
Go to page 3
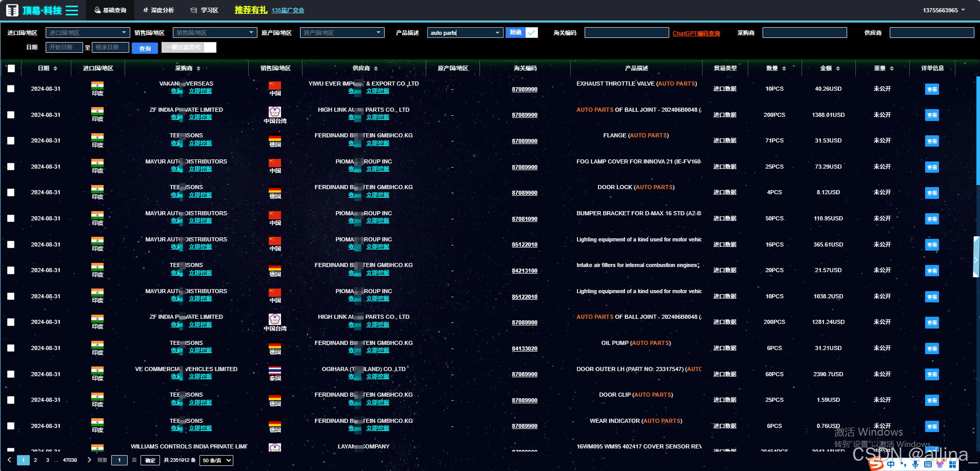coord(48,460)
